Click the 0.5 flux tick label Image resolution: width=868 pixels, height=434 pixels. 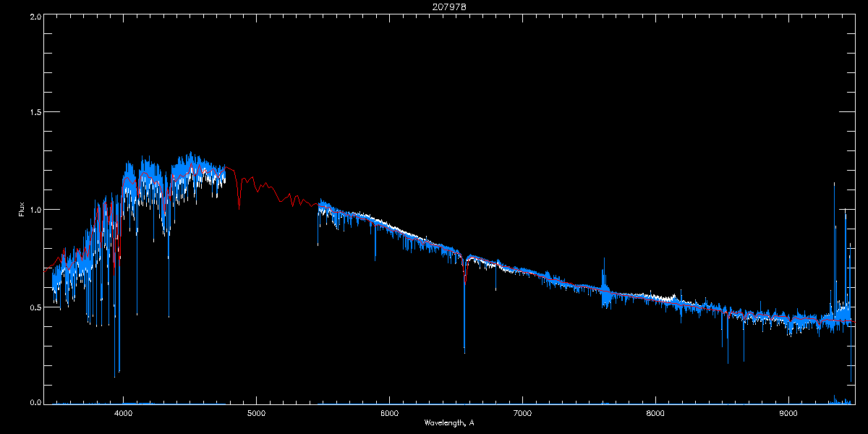[34, 307]
